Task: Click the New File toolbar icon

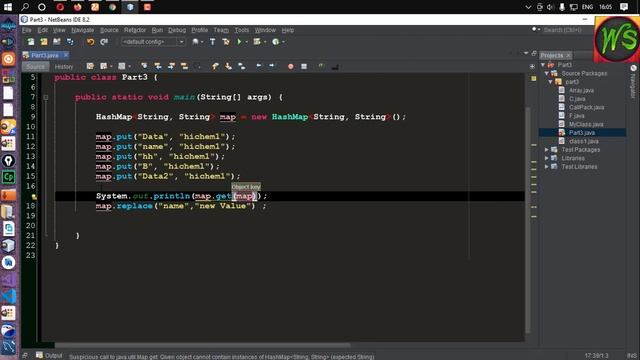Action: [x=31, y=42]
